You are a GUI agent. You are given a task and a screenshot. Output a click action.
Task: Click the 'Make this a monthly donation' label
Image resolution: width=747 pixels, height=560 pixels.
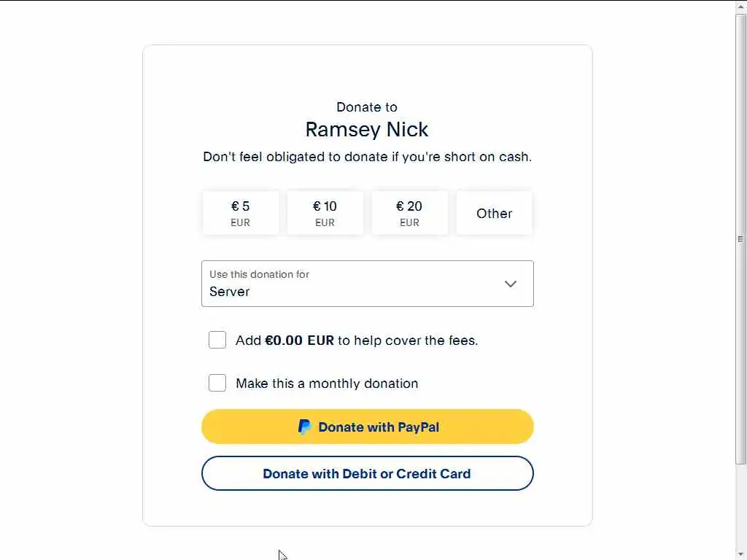coord(327,384)
